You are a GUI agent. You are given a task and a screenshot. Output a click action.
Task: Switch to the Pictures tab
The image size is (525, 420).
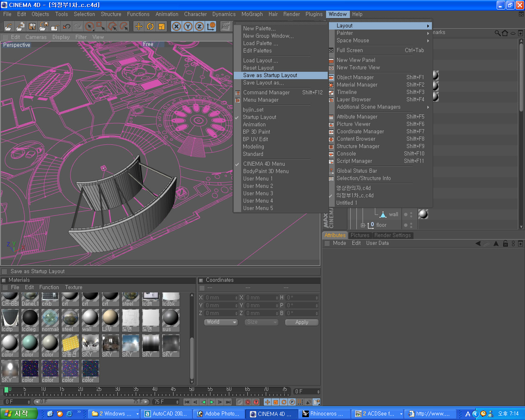pos(360,235)
